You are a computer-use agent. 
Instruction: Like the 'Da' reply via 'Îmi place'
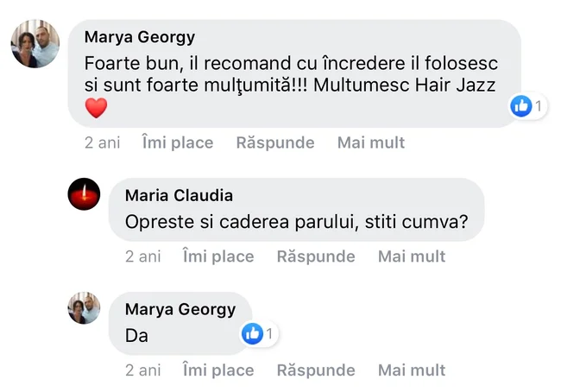click(218, 370)
